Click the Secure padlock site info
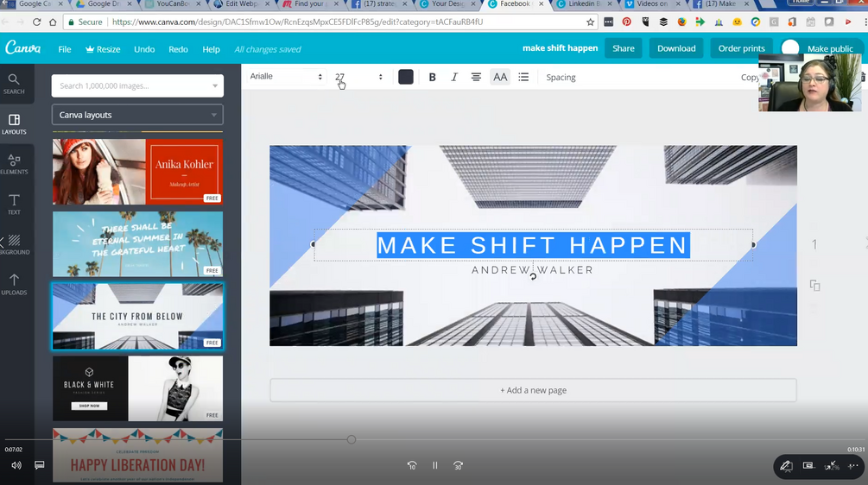868x485 pixels. 86,22
